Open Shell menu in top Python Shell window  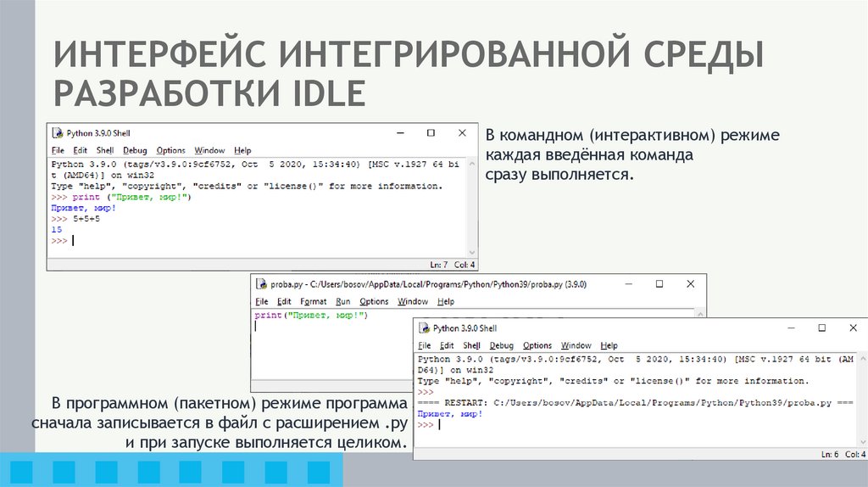coord(104,150)
